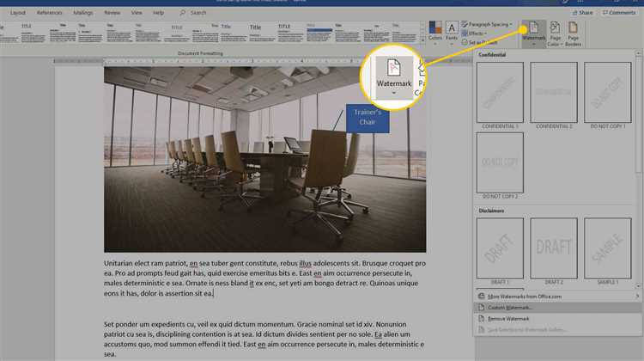Click the Custom Watermark page icon
644x361 pixels.
coord(482,307)
